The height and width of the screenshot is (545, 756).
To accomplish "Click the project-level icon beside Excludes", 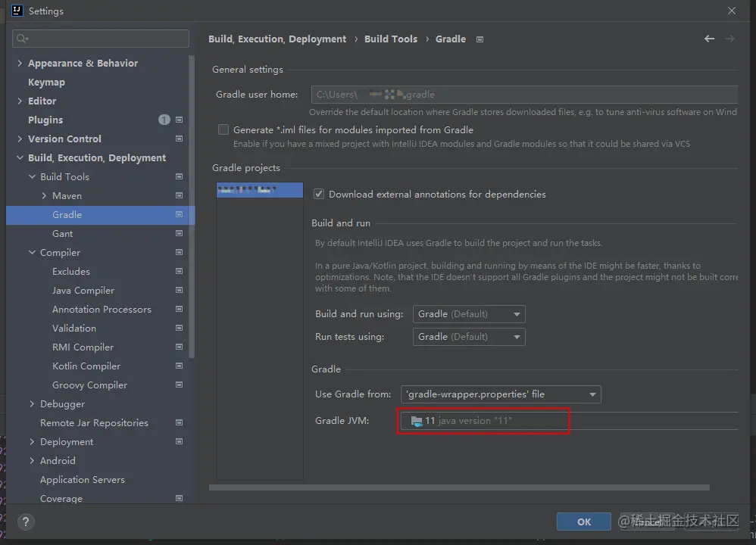I will (x=179, y=271).
